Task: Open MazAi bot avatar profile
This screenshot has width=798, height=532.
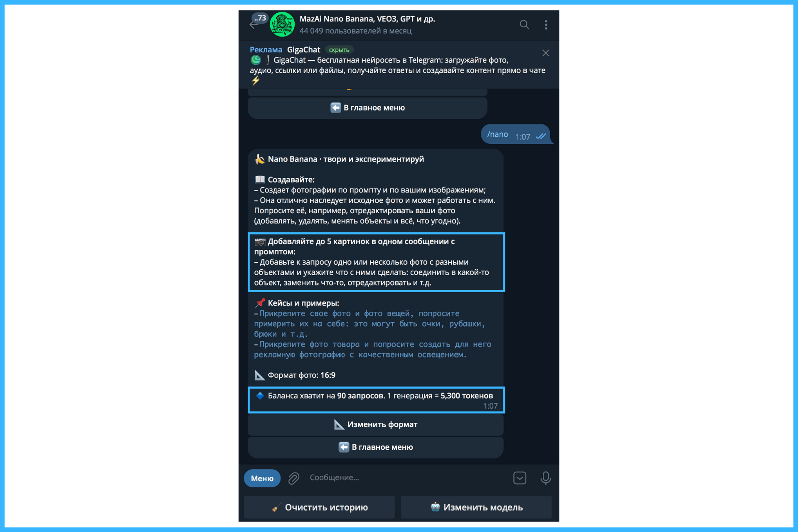Action: pos(282,25)
